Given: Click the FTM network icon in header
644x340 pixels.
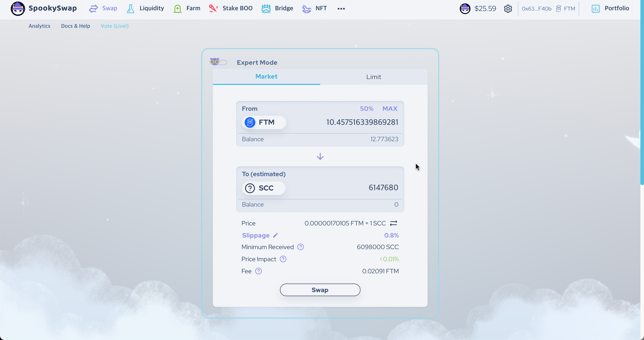Looking at the screenshot, I should pyautogui.click(x=558, y=9).
